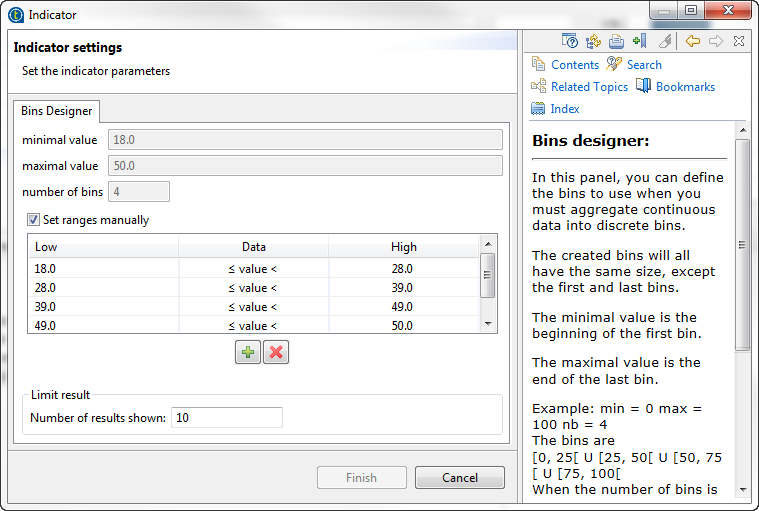The height and width of the screenshot is (511, 759).
Task: Click the 'Bins designer:' help heading
Action: (x=591, y=141)
